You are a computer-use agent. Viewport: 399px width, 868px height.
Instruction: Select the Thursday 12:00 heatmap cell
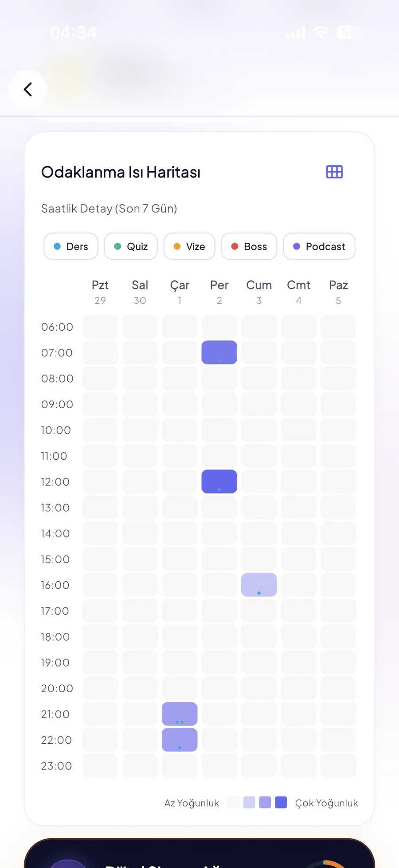219,481
